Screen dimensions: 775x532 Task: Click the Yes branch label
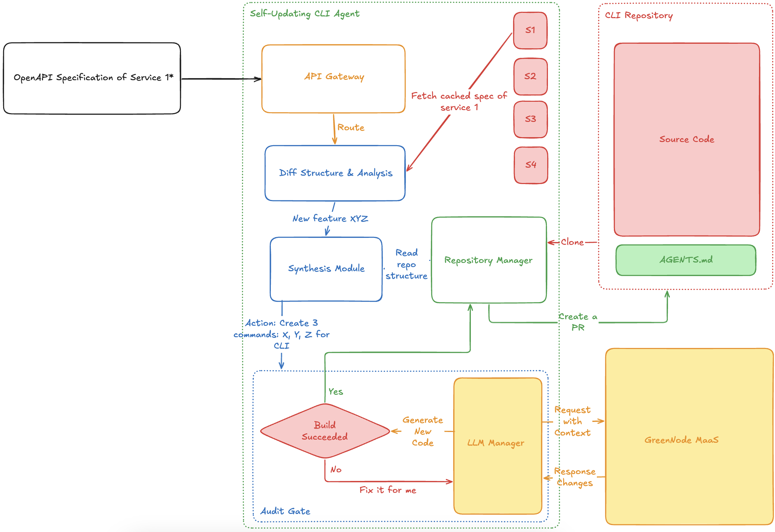(x=336, y=392)
